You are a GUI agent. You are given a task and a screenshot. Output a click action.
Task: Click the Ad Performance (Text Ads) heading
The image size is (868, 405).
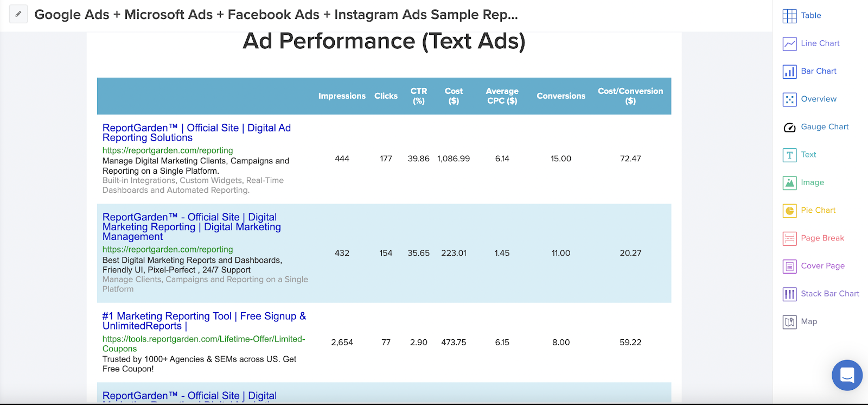click(384, 41)
